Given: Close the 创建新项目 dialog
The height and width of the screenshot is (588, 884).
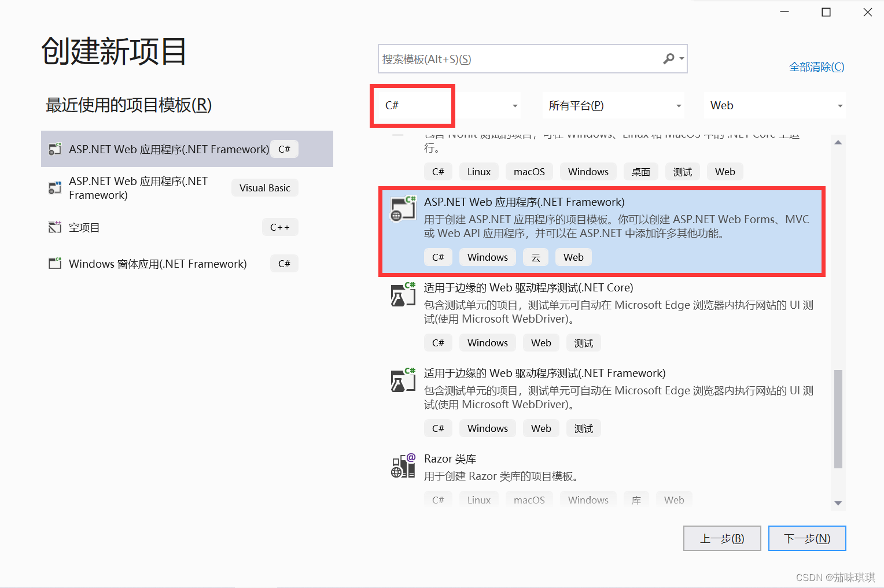Looking at the screenshot, I should [x=868, y=12].
